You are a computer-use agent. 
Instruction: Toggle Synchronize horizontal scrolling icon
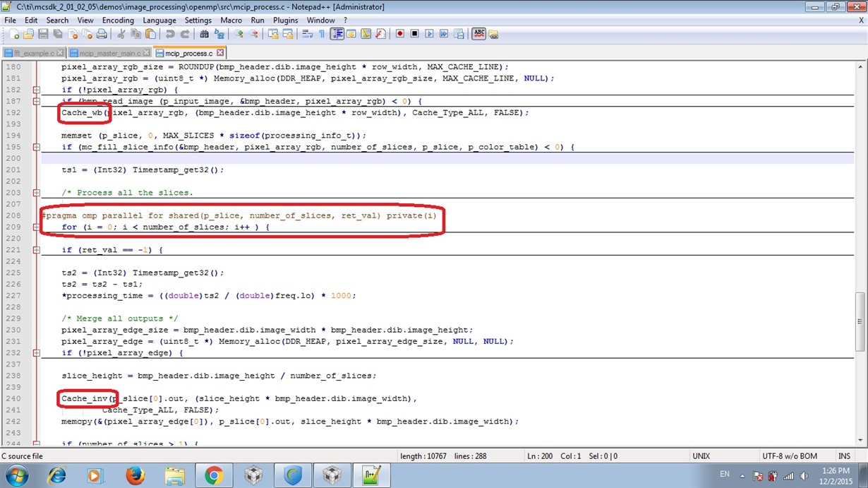287,34
